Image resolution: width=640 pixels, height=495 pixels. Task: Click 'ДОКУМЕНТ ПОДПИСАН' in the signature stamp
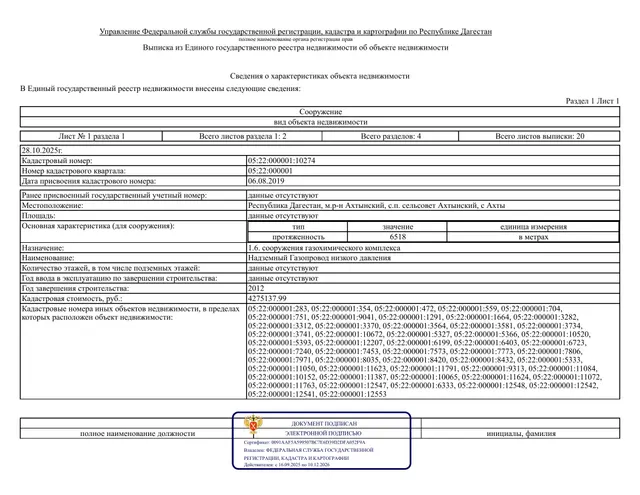(x=324, y=424)
